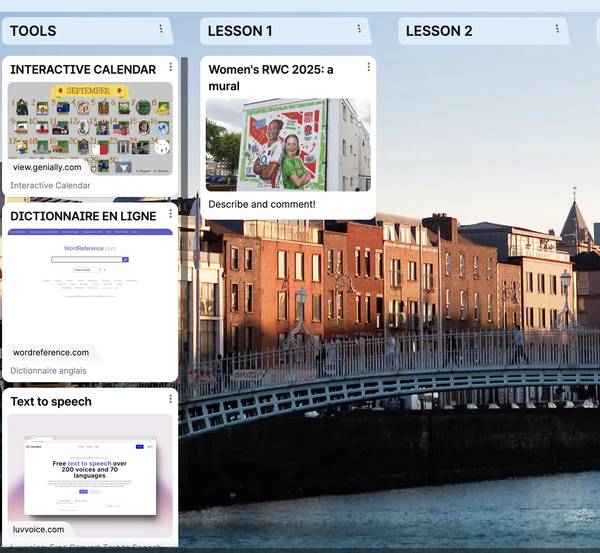Open the LESSON 2 column options menu
The width and height of the screenshot is (600, 553).
coord(557,29)
